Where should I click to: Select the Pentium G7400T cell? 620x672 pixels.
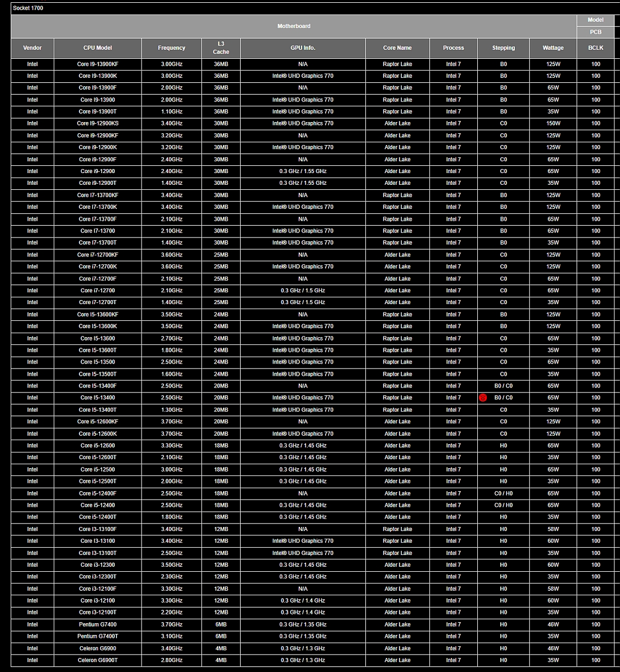click(98, 637)
